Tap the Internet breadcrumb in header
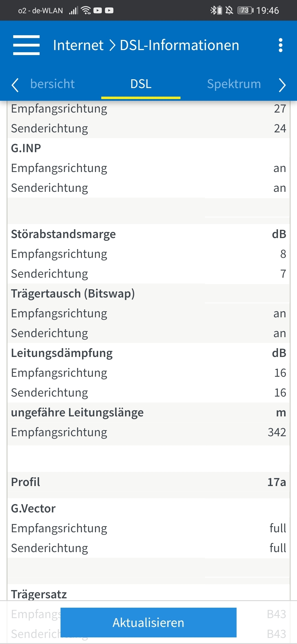 tap(78, 45)
